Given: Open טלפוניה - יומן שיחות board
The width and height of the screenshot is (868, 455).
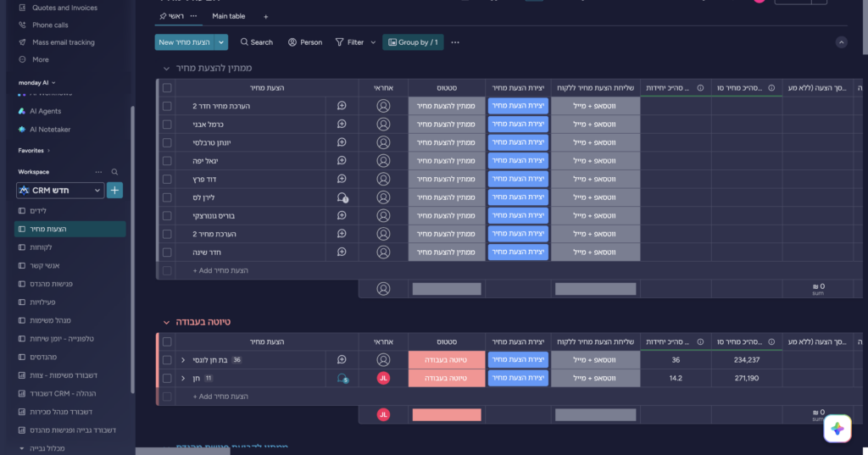Looking at the screenshot, I should (61, 338).
